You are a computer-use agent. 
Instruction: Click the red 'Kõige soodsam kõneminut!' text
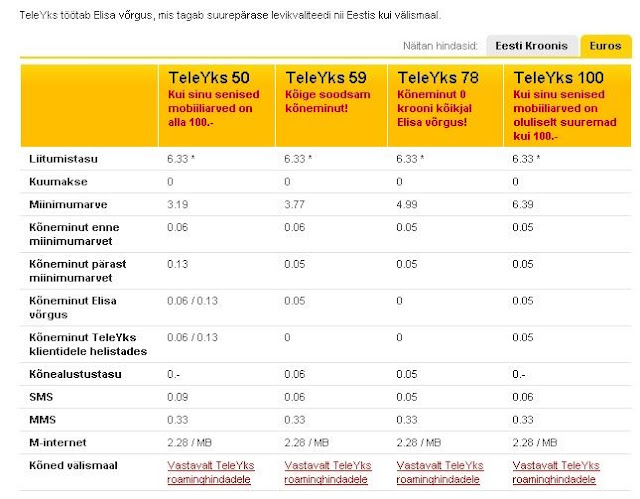point(328,101)
